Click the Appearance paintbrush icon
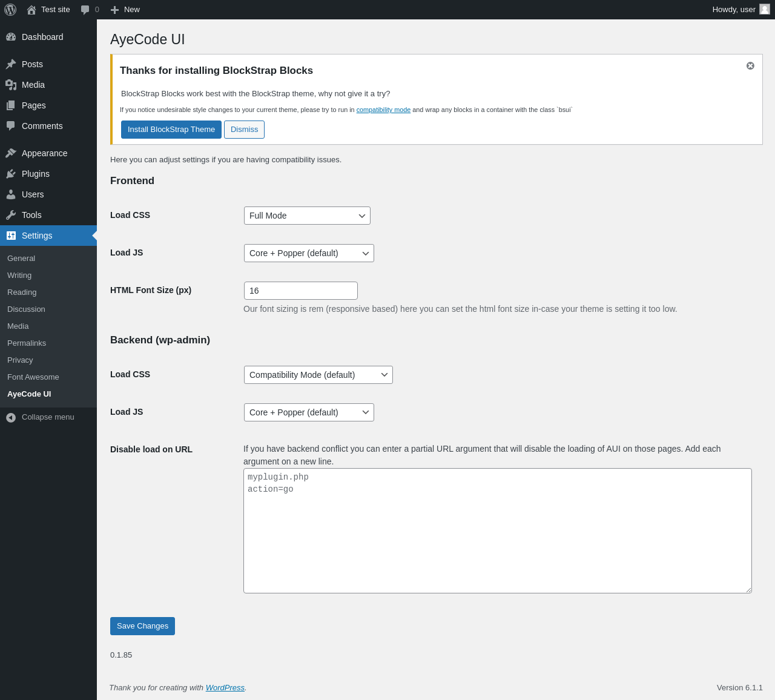Viewport: 775px width, 700px height. [11, 153]
